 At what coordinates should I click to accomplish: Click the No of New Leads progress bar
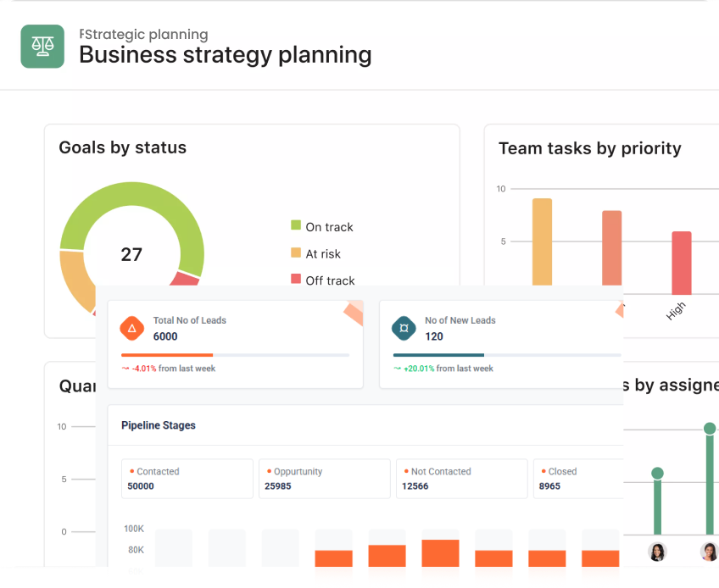coord(507,355)
